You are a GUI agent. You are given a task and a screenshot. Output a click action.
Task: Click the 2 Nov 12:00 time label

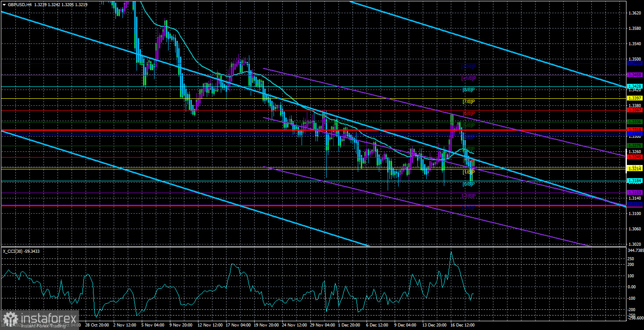[125, 325]
